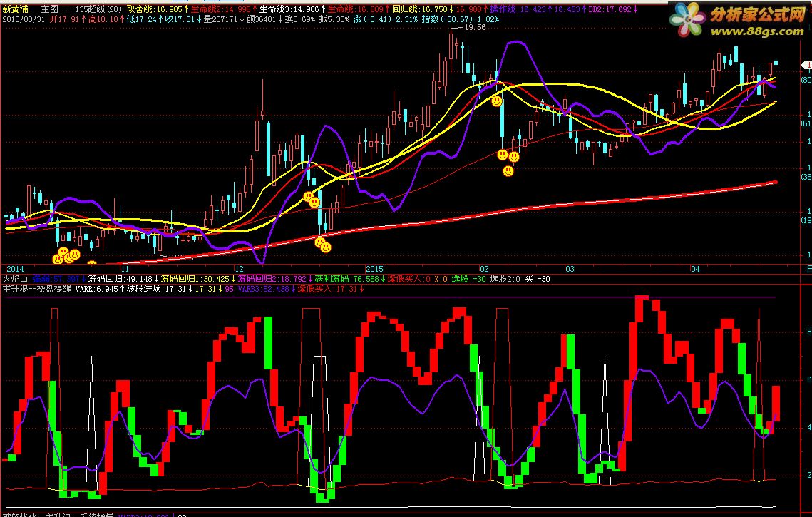Click the high price 高18.18

(103, 19)
